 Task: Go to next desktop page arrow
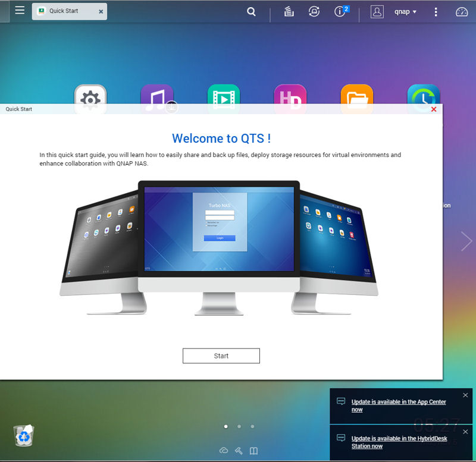[466, 241]
